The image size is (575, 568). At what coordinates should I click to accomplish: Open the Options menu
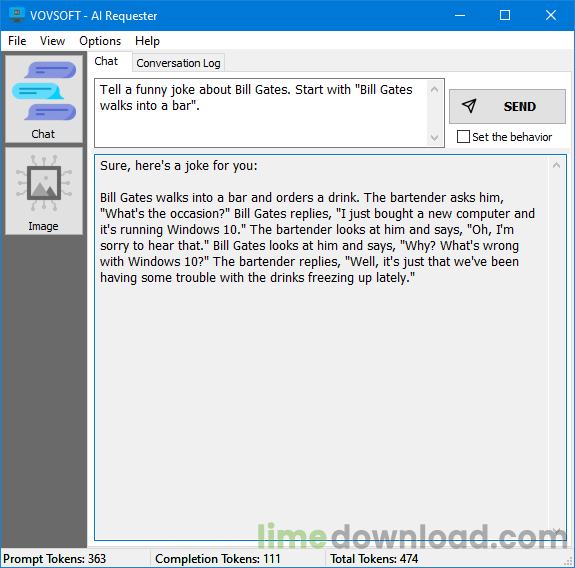(100, 41)
